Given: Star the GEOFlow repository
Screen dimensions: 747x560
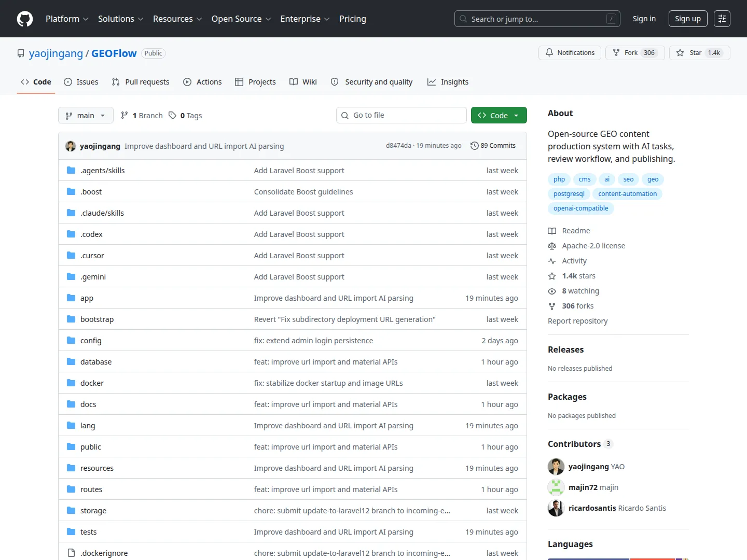Looking at the screenshot, I should click(x=700, y=53).
